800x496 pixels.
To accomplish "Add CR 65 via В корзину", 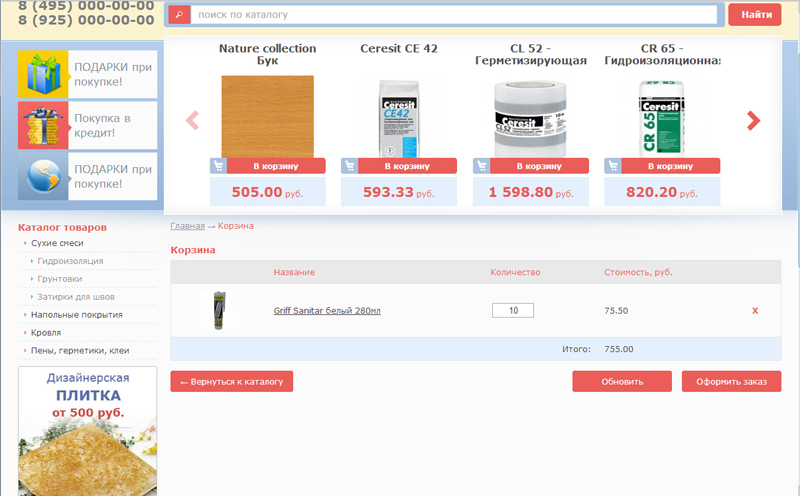I will (x=670, y=166).
